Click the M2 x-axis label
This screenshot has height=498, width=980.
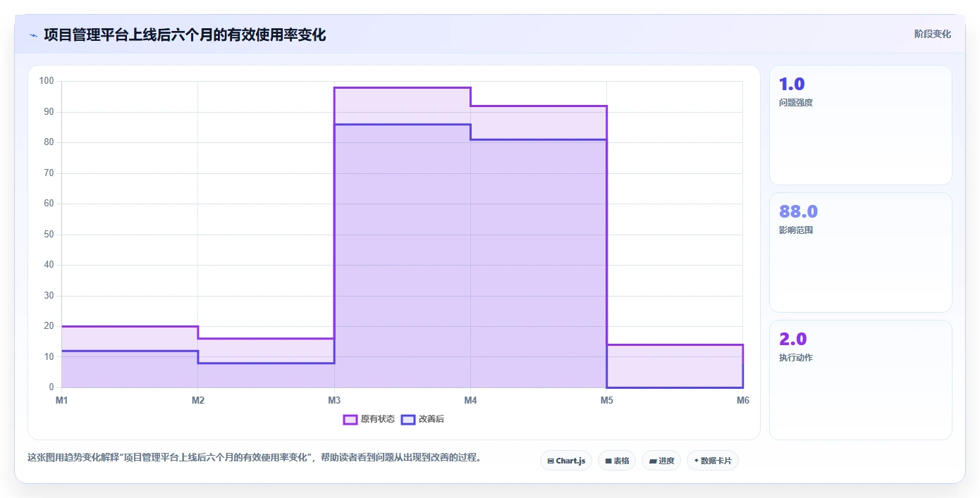(198, 400)
